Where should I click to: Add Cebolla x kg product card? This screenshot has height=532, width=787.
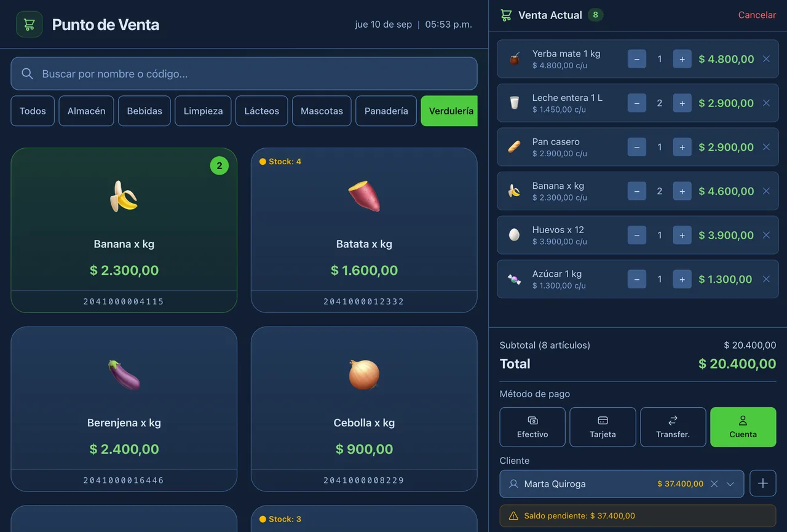364,409
